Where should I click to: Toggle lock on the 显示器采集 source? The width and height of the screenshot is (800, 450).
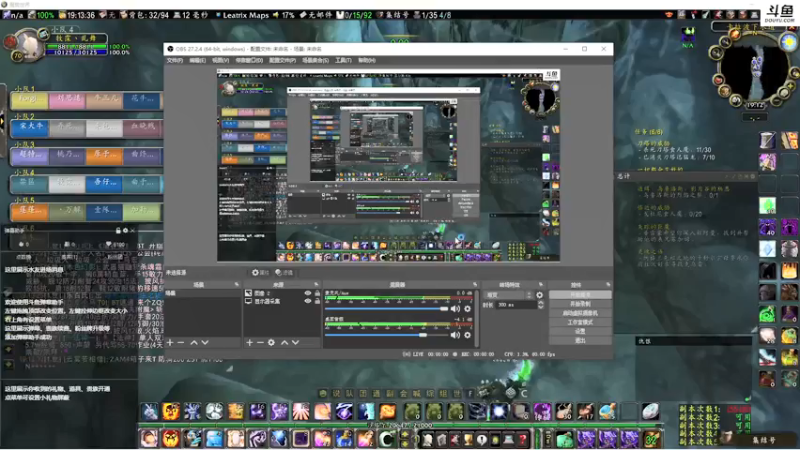tap(317, 301)
